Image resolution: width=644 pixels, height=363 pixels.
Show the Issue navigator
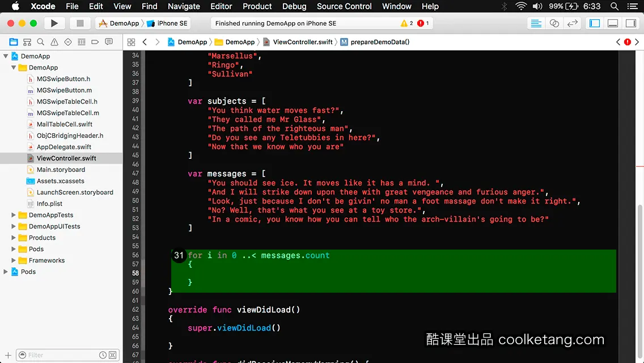coord(54,42)
